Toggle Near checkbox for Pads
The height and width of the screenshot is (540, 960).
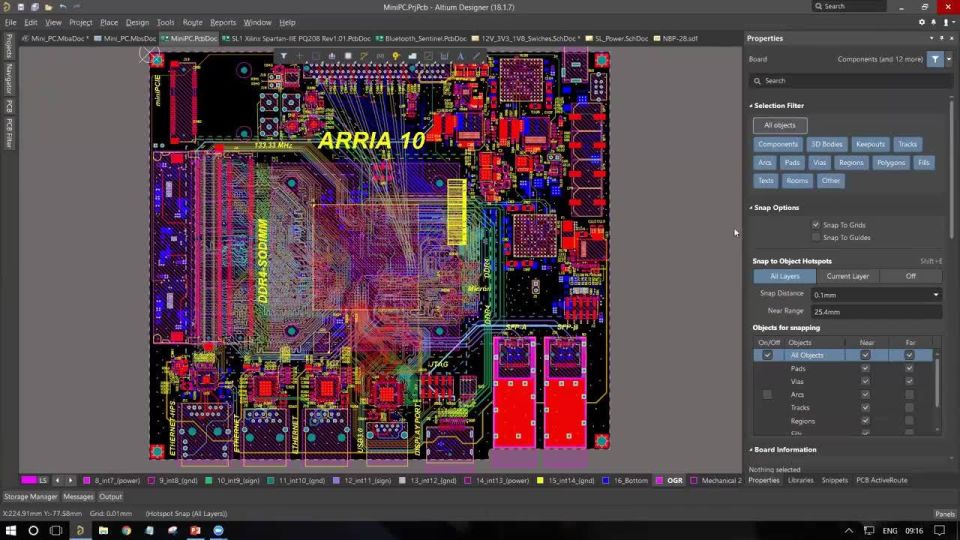click(865, 369)
